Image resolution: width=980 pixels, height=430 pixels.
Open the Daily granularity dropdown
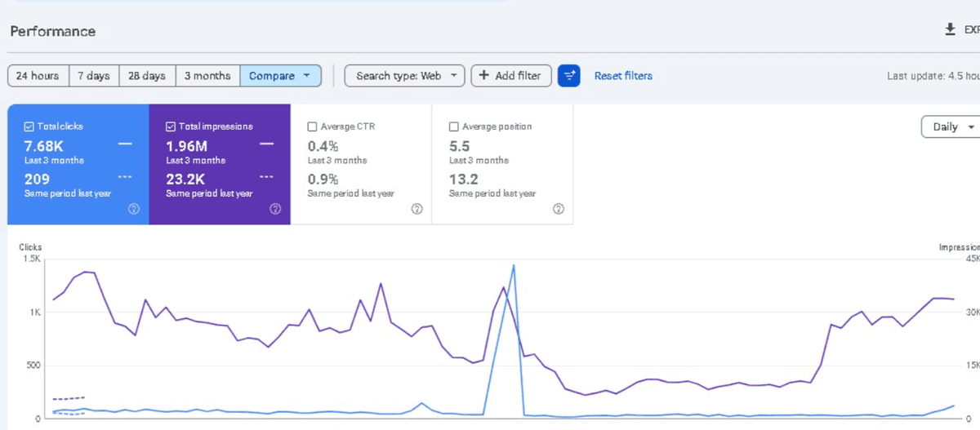(x=951, y=127)
